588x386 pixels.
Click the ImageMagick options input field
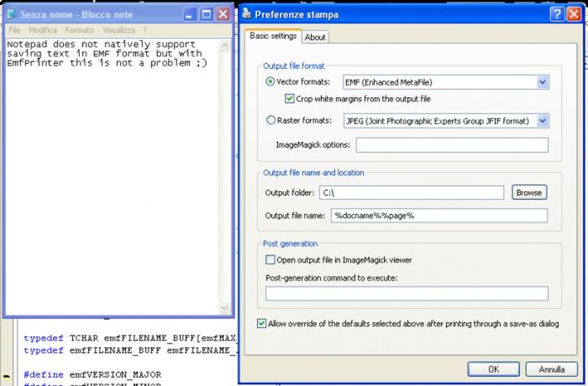(452, 145)
